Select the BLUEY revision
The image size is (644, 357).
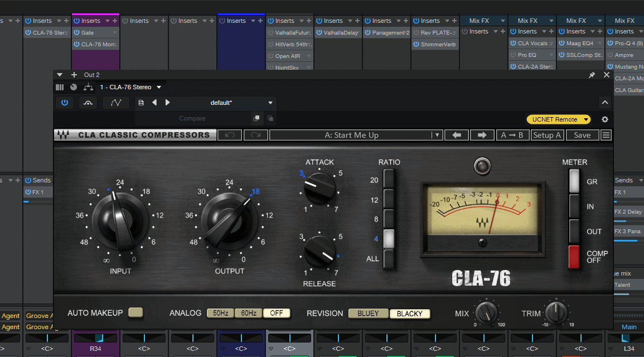(368, 313)
